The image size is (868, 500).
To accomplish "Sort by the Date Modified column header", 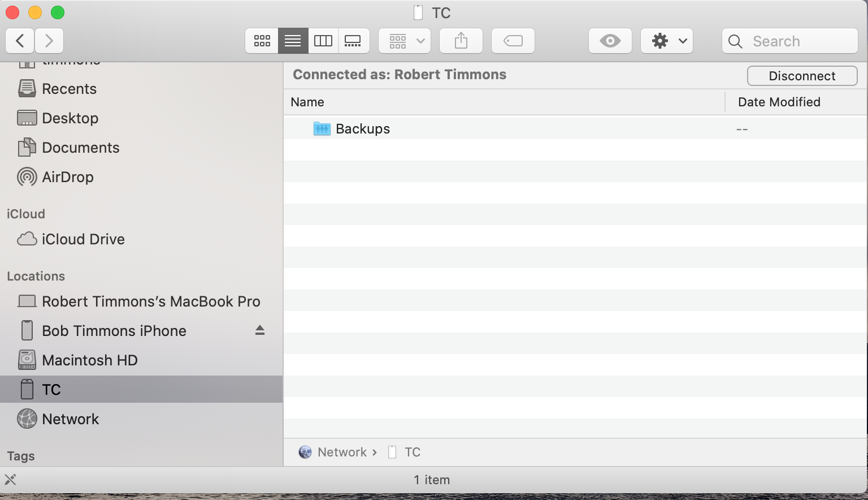I will 796,102.
